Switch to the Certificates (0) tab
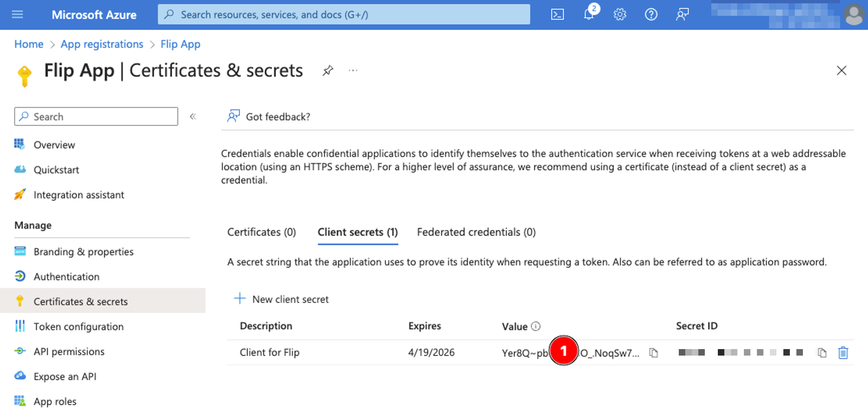The width and height of the screenshot is (868, 415). point(262,232)
